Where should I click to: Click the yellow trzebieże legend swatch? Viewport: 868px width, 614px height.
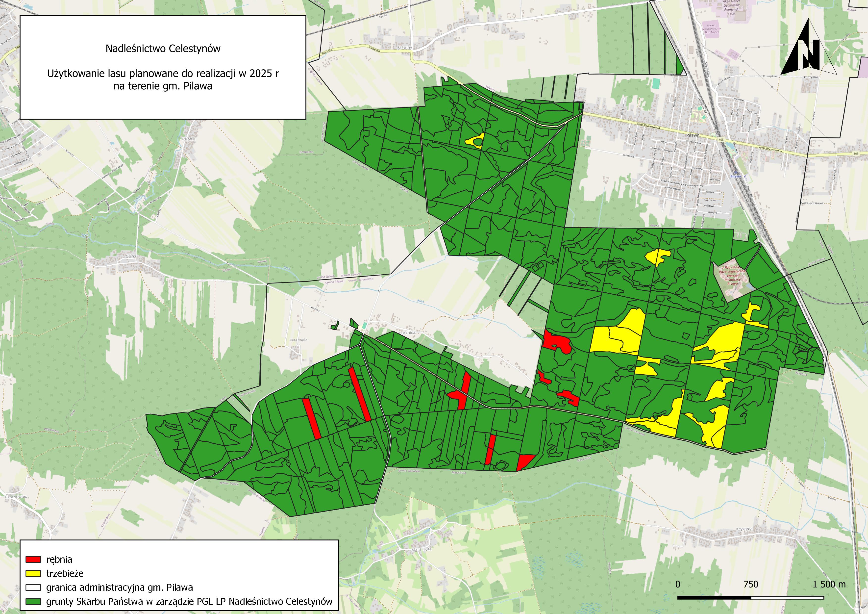point(33,573)
